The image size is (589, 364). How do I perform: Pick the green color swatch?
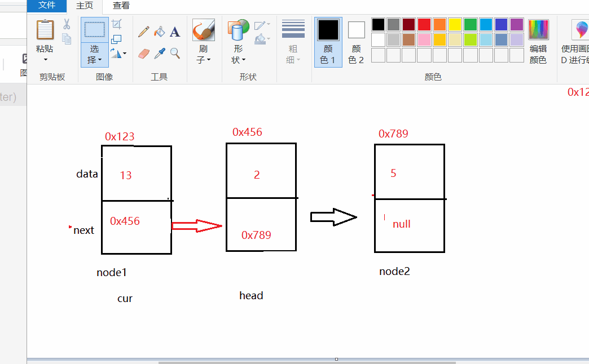tap(471, 24)
